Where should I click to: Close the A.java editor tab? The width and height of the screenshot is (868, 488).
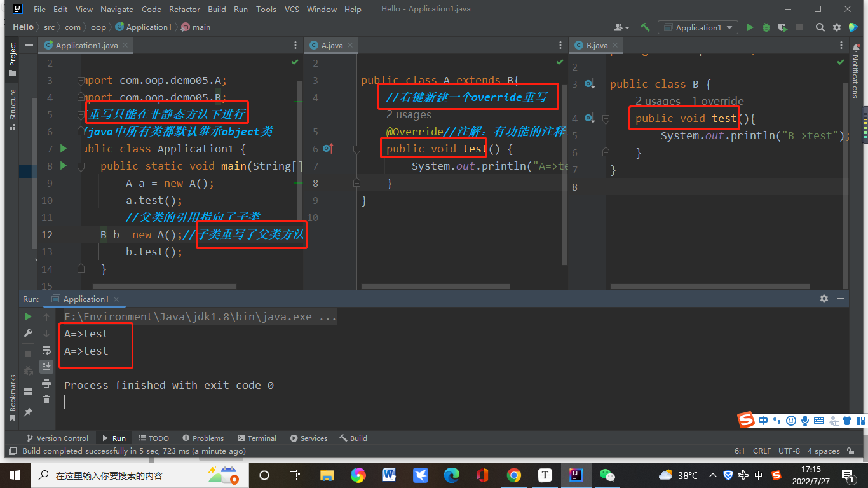click(351, 46)
